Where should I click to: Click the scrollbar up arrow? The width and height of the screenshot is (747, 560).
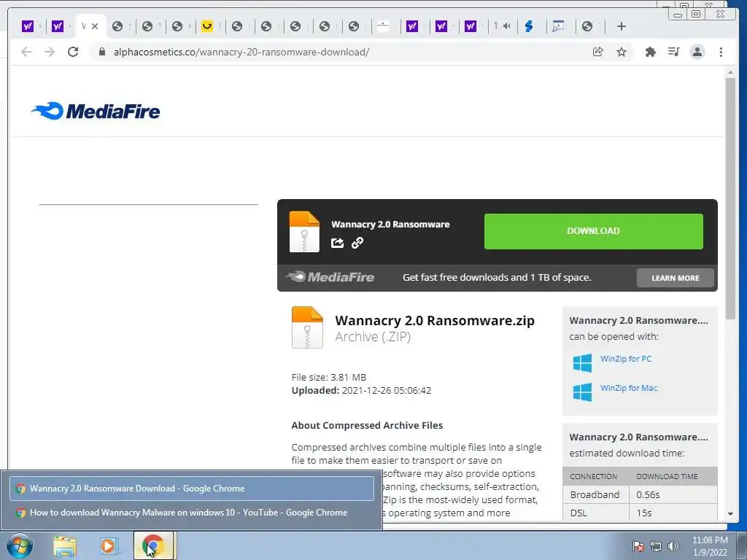click(730, 72)
